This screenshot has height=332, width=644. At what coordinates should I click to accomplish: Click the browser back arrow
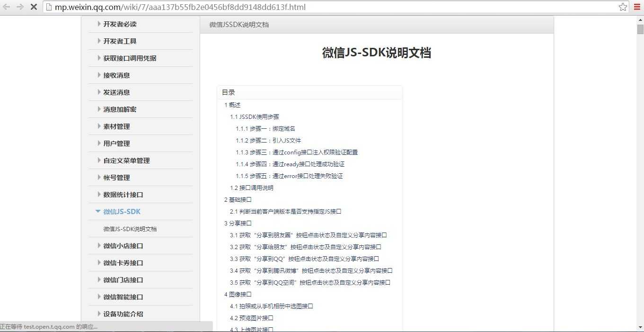click(x=7, y=7)
